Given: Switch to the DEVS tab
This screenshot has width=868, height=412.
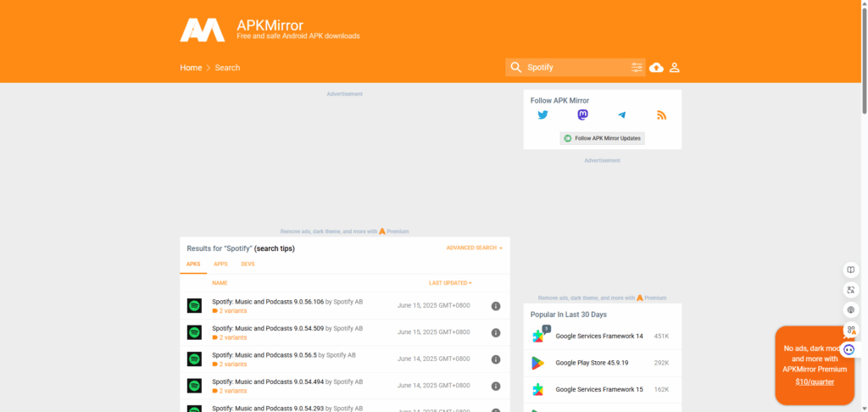Looking at the screenshot, I should point(248,264).
